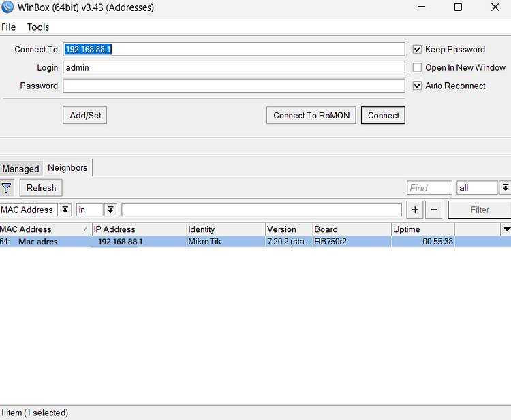Open the column chooser dropdown arrow
Image resolution: width=511 pixels, height=420 pixels.
coord(506,229)
